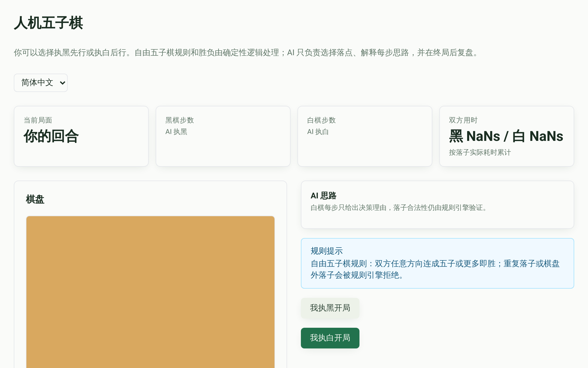Click the AI 执白 label

tap(318, 132)
